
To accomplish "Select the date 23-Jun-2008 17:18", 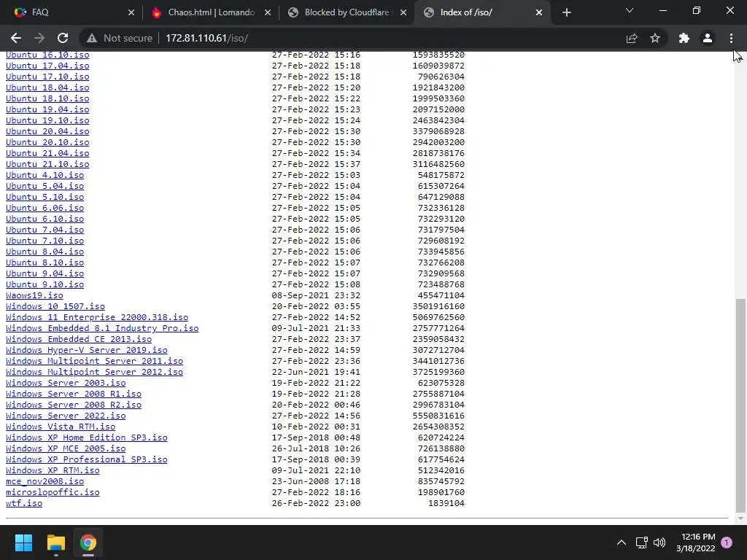I will coord(317,482).
